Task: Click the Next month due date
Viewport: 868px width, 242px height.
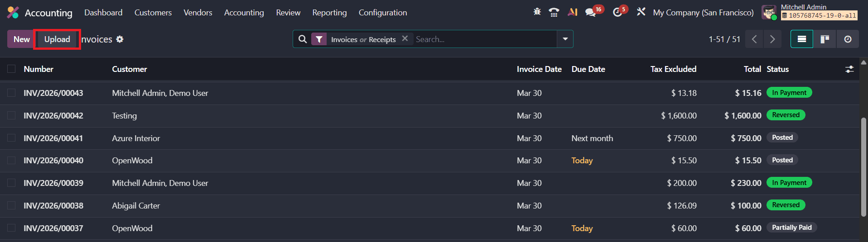Action: coord(592,138)
